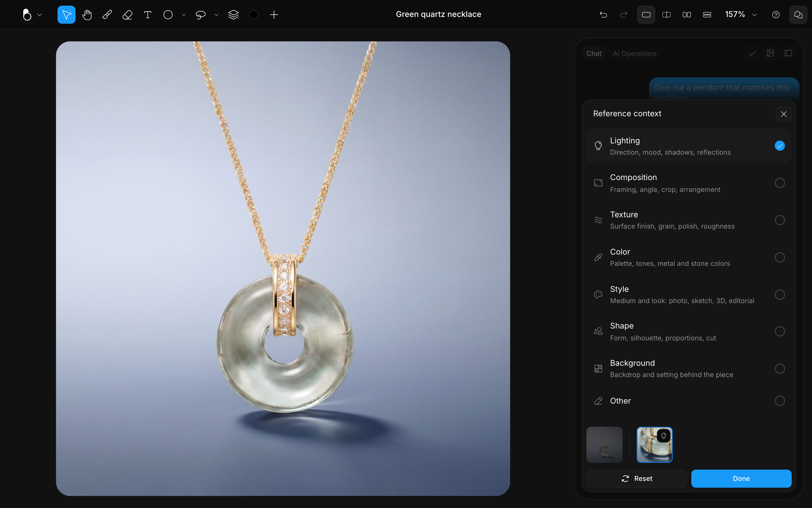This screenshot has height=508, width=812.
Task: Redo the last action
Action: click(624, 15)
